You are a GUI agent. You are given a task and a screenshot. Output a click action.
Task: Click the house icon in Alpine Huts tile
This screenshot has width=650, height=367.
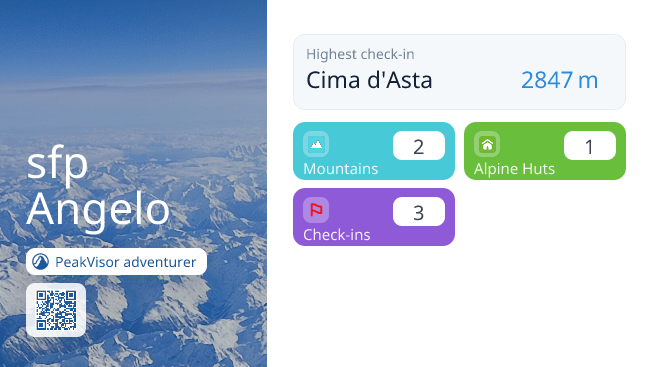[487, 144]
